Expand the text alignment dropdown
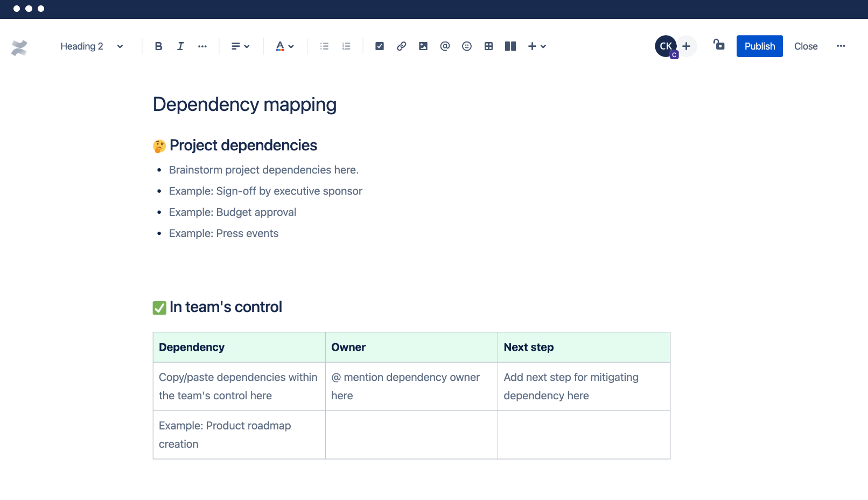 point(241,46)
